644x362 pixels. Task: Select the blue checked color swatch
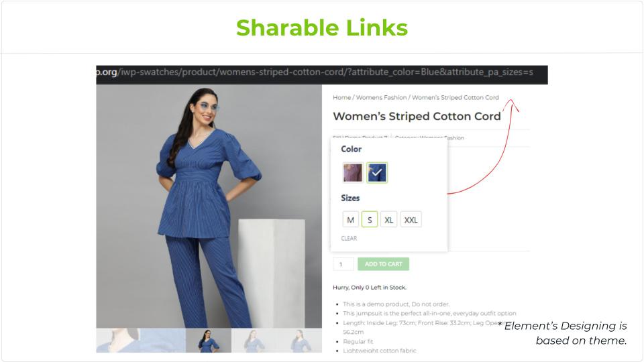pos(377,172)
